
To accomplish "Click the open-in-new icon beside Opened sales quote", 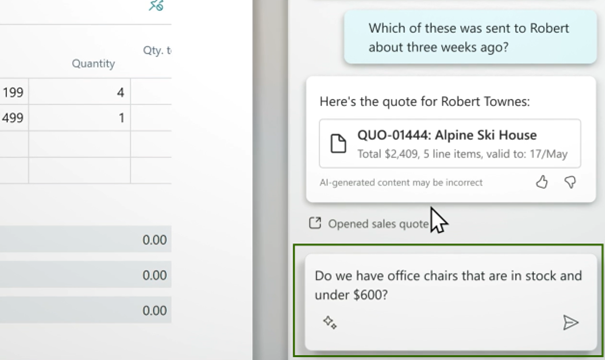I will coord(315,223).
